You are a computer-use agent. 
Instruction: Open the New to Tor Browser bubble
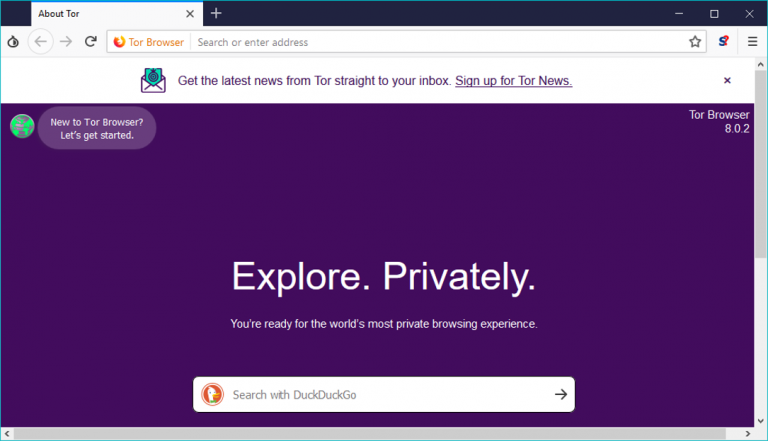(97, 128)
